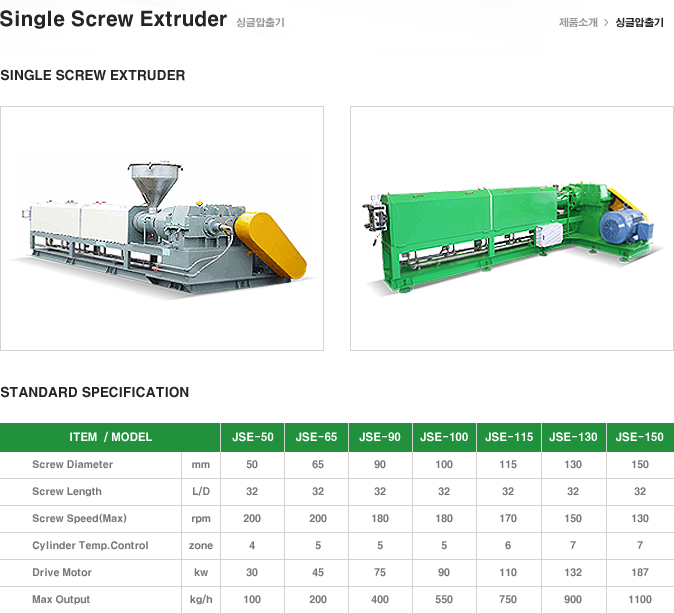Click the JSE-65 column header
Image resolution: width=674 pixels, height=614 pixels.
[316, 437]
